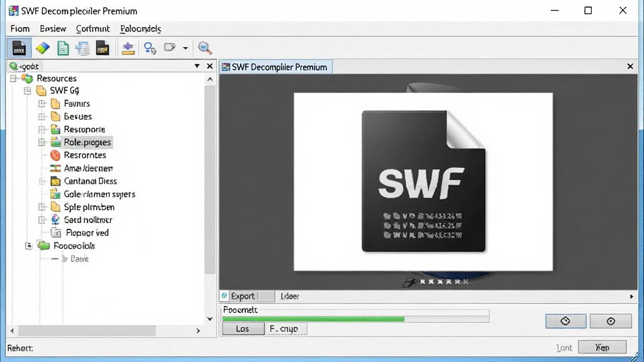This screenshot has width=644, height=362.
Task: Click the tree panel scroll-down arrow
Action: pyautogui.click(x=210, y=319)
